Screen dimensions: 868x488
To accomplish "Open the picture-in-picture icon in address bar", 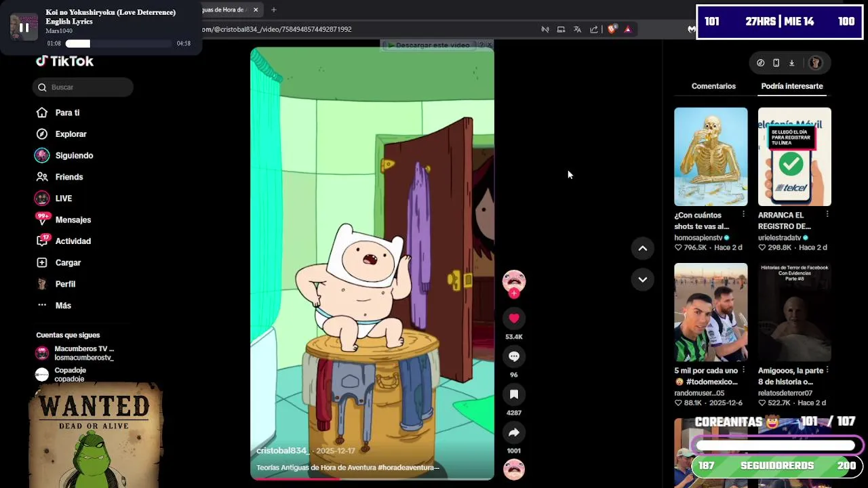I will pyautogui.click(x=561, y=29).
